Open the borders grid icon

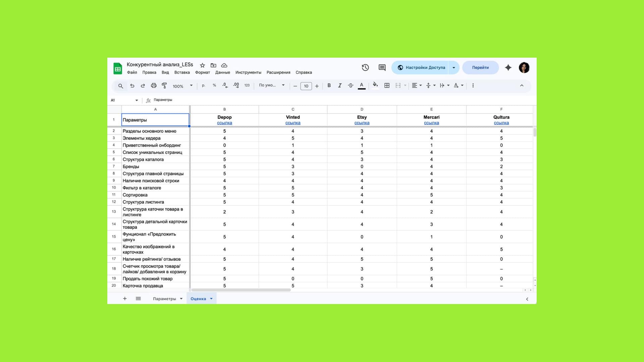pos(387,85)
